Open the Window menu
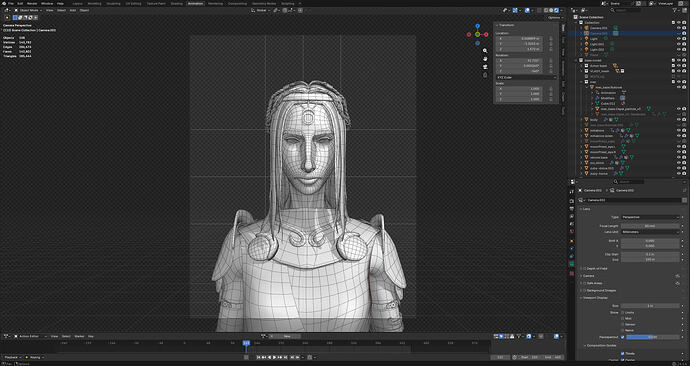The width and height of the screenshot is (690, 366). [x=47, y=3]
